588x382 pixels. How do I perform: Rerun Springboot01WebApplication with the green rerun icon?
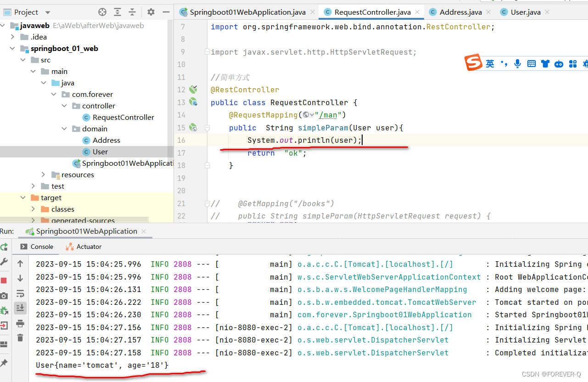(x=4, y=247)
